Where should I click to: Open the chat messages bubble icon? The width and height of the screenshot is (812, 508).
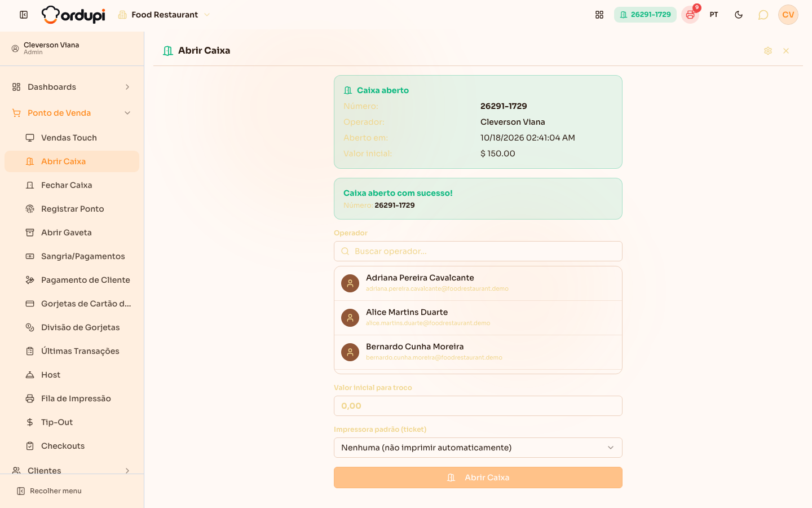tap(763, 15)
